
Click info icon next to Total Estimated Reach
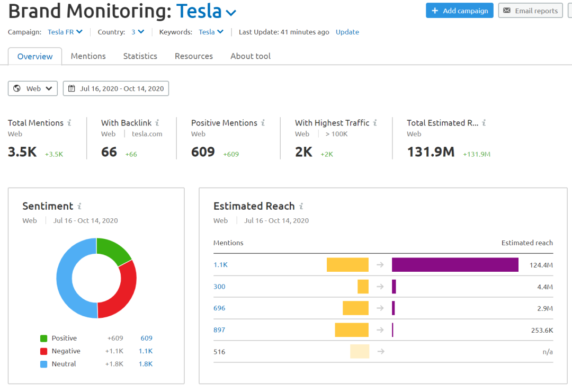click(x=484, y=123)
